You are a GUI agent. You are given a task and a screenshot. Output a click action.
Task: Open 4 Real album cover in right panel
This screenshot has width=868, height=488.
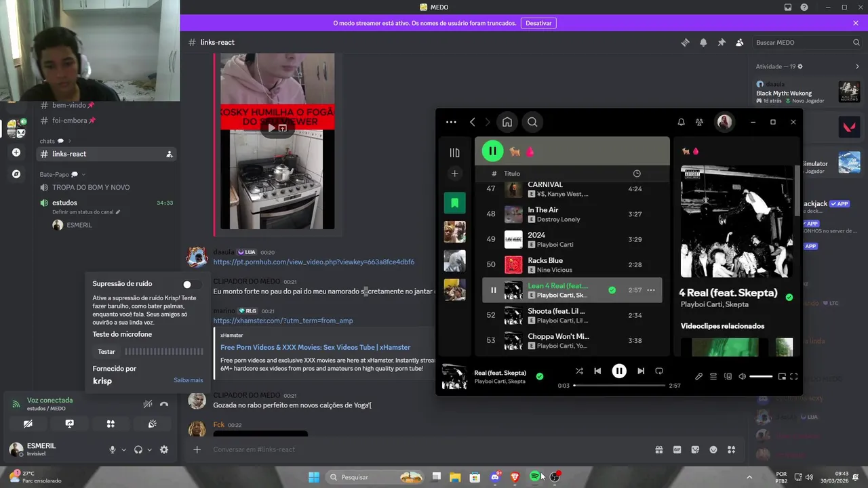[x=736, y=221]
